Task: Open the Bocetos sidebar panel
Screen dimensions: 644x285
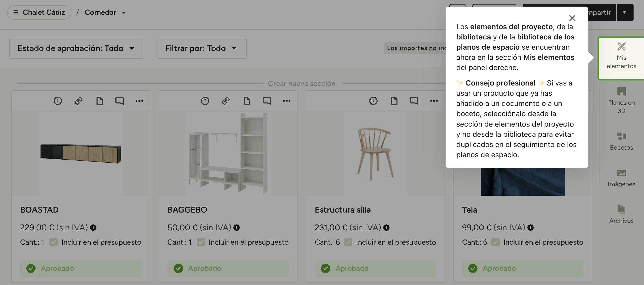Action: coord(621,141)
